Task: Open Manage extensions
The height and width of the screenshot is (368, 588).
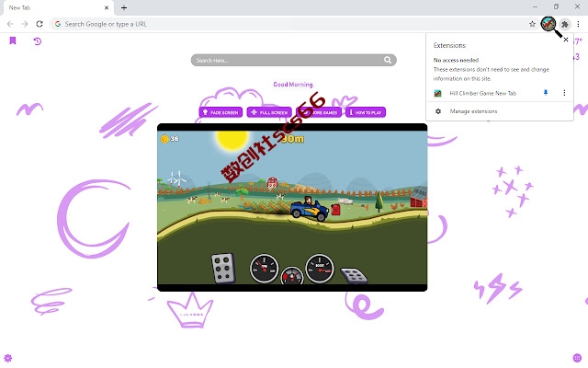Action: pyautogui.click(x=473, y=111)
